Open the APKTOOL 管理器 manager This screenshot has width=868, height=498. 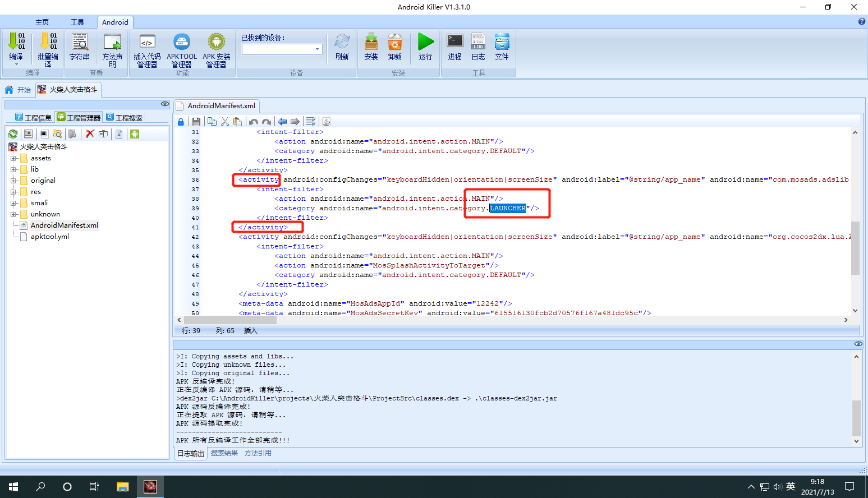click(x=182, y=50)
